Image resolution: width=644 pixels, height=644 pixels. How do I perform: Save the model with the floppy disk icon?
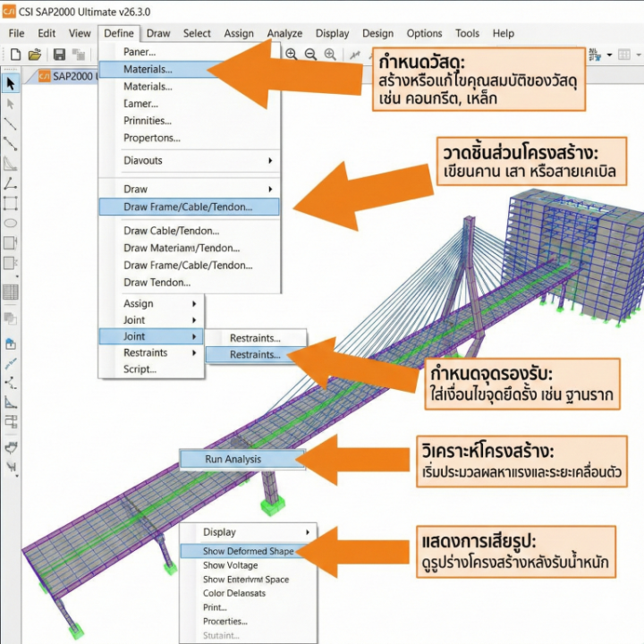click(60, 55)
